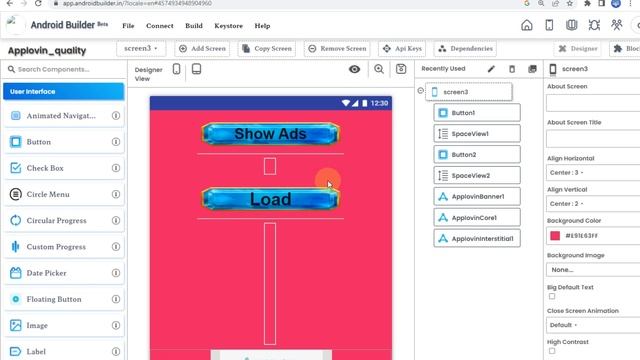
Task: Show info for Label component
Action: click(116, 351)
